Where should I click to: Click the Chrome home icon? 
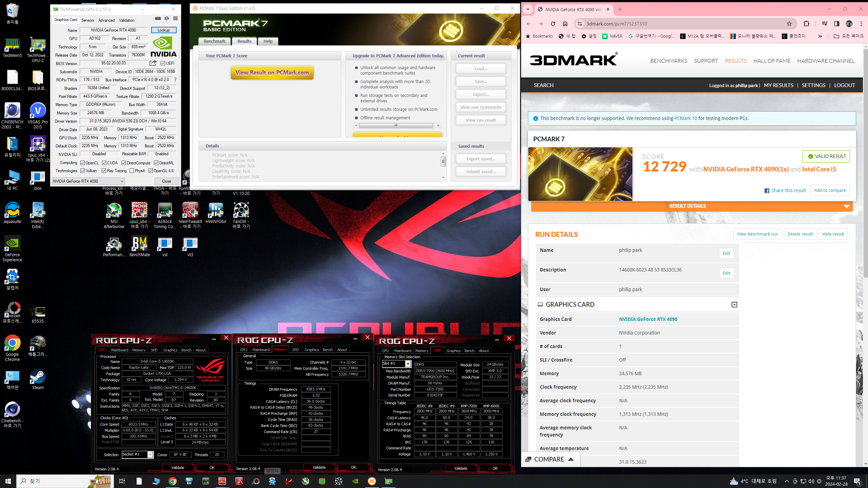(565, 24)
